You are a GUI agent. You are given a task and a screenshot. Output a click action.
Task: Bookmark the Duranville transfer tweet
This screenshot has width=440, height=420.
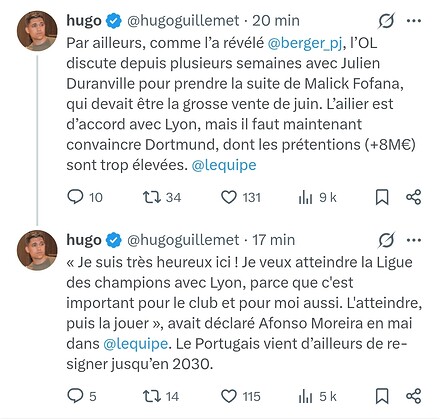point(382,197)
